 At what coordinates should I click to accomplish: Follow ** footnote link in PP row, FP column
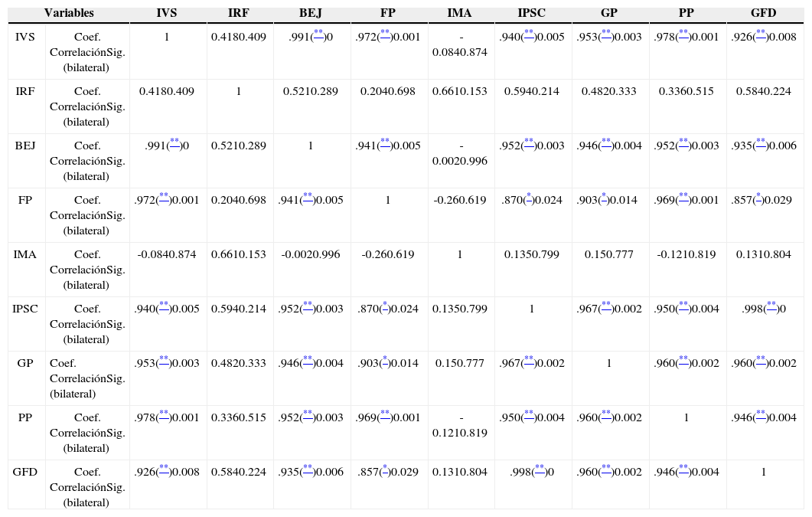tap(384, 415)
